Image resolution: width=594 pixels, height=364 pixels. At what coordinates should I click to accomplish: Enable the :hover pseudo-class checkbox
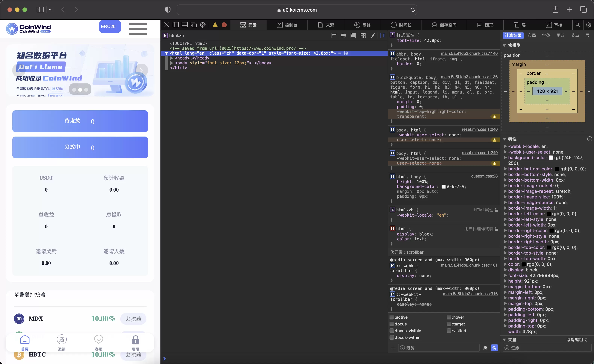click(x=449, y=317)
